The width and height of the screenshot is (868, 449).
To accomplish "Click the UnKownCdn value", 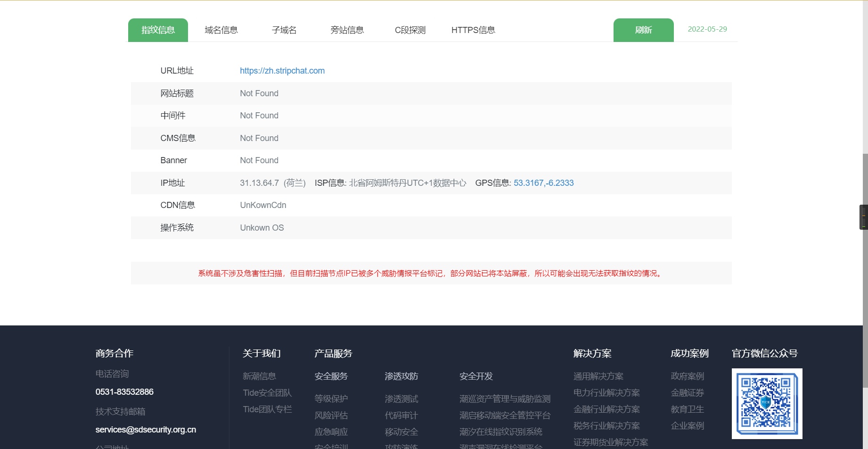I will (x=263, y=205).
